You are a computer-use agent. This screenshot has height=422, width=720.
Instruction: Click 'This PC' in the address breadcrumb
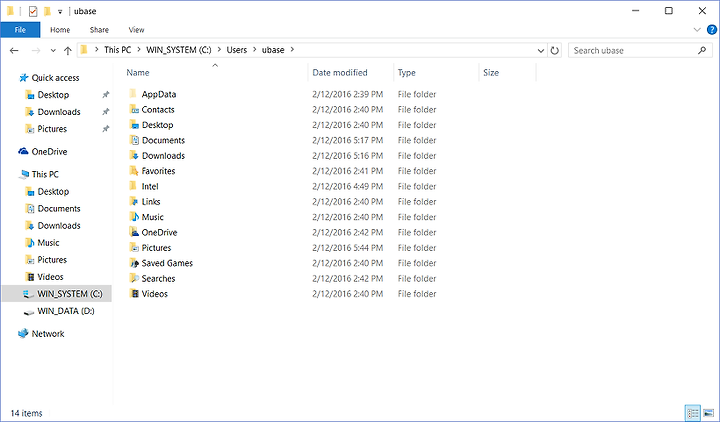118,50
